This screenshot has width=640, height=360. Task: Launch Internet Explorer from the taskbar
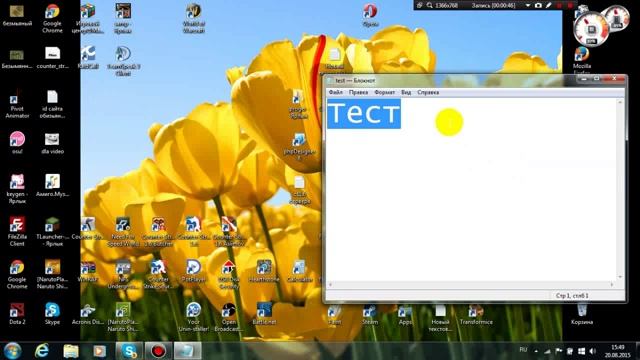(x=42, y=351)
